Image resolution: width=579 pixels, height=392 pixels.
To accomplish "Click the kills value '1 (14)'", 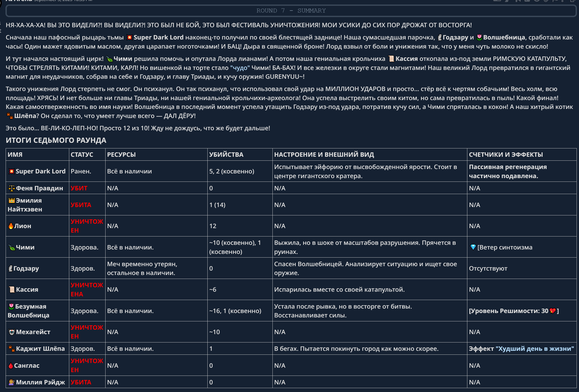I will [x=217, y=205].
